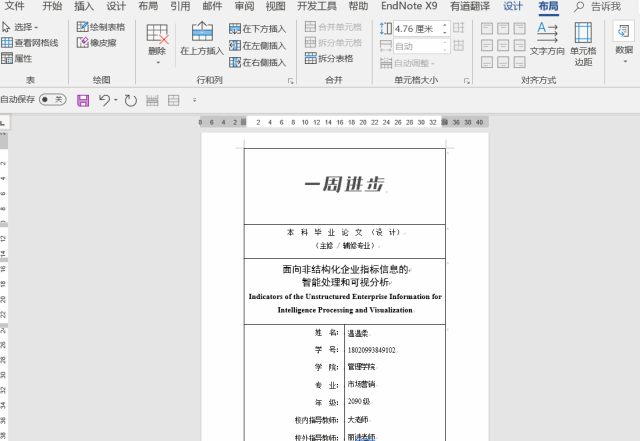Click 在左侧插入 to insert left
Viewport: 640px width, 441px height.
(258, 46)
